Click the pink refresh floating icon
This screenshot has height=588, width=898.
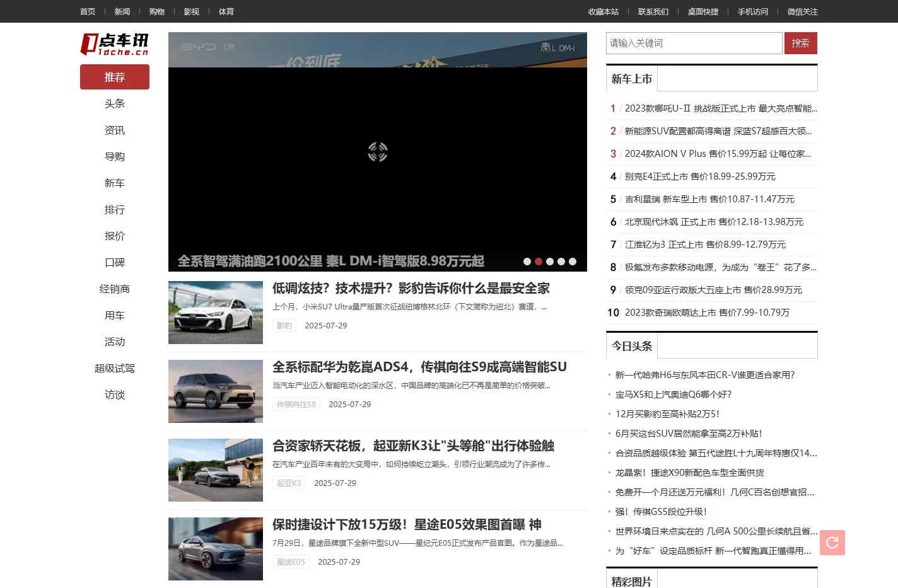832,543
